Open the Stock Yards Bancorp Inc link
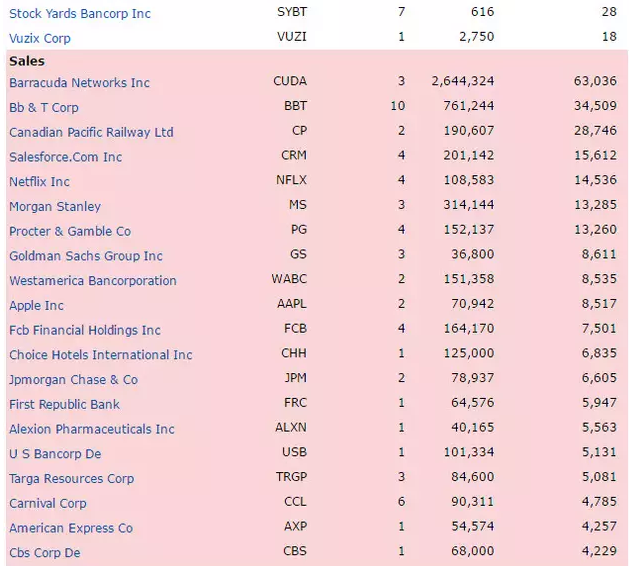The width and height of the screenshot is (629, 566). (x=80, y=14)
